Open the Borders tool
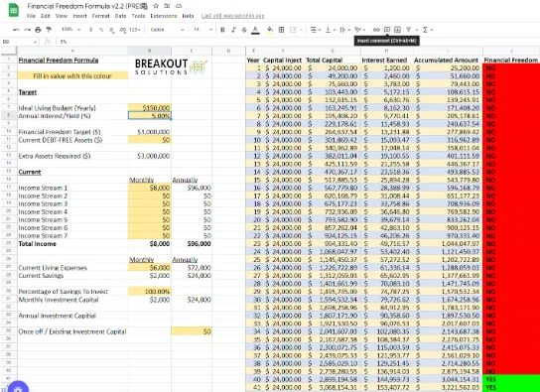The image size is (540, 392). tap(281, 30)
